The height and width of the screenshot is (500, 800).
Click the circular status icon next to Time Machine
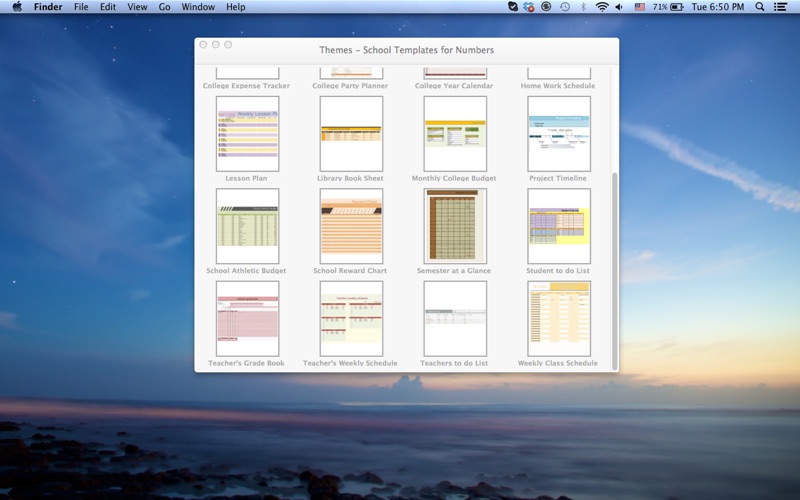546,7
